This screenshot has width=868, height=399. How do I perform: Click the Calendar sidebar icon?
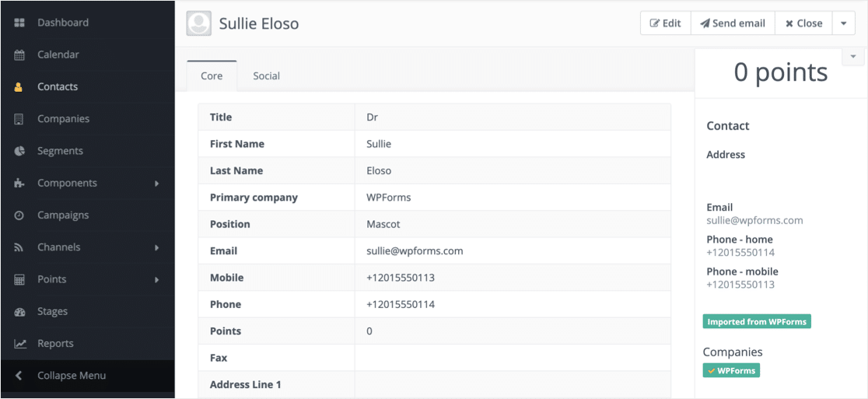click(x=19, y=54)
